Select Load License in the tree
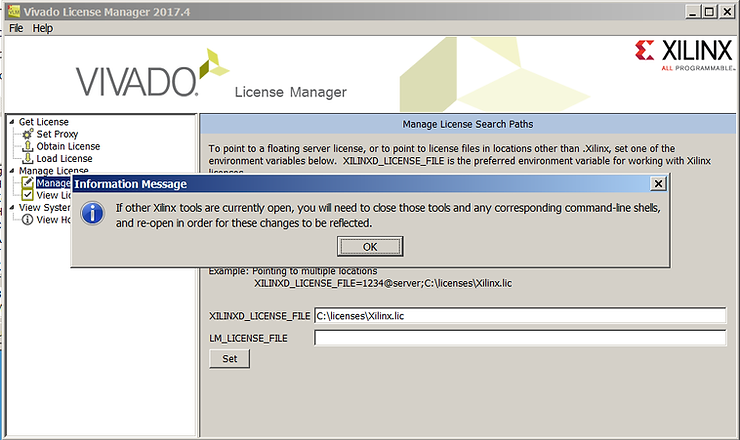Screen dimensions: 740x440 64,158
